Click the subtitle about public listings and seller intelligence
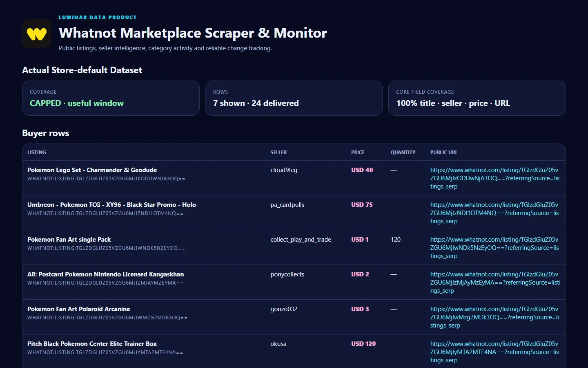 [165, 48]
